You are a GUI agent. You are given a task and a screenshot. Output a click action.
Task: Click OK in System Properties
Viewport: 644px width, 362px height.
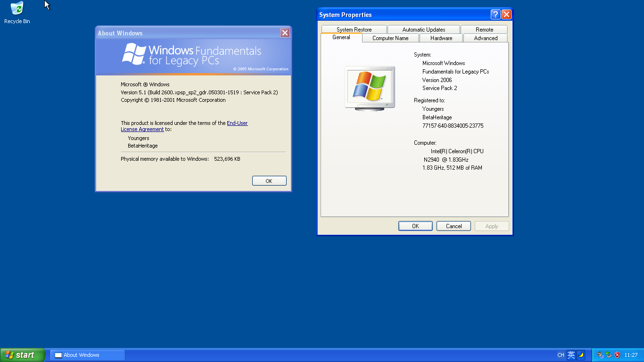pos(415,226)
